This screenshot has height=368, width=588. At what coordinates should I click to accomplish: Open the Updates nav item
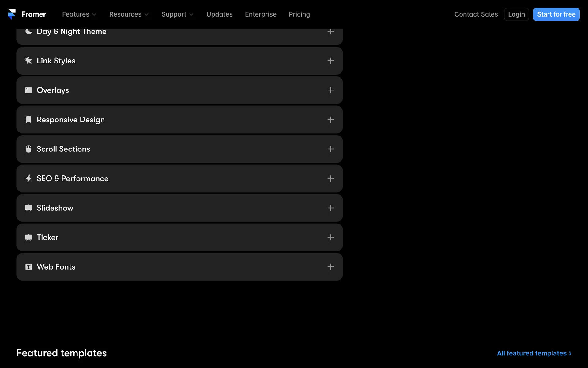[x=219, y=14]
